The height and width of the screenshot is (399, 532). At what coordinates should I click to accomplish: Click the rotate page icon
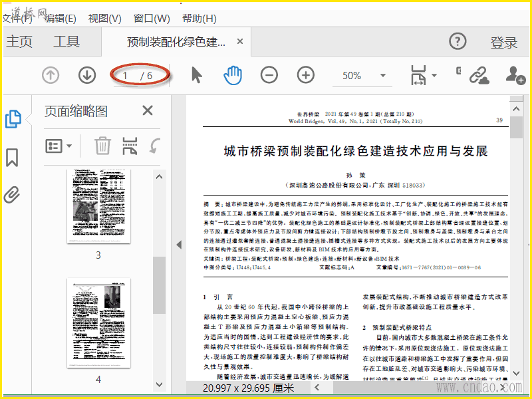(x=155, y=146)
